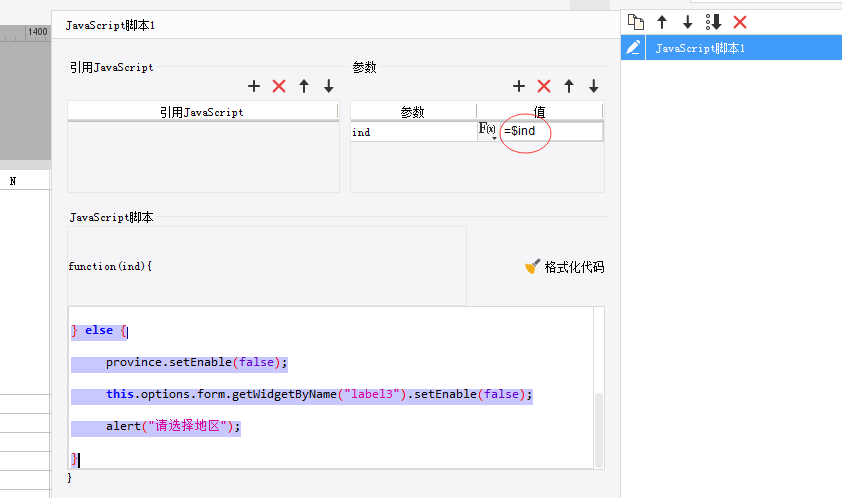Screen dimensions: 842x498
Task: Select the ind parameter name cell
Action: (413, 132)
